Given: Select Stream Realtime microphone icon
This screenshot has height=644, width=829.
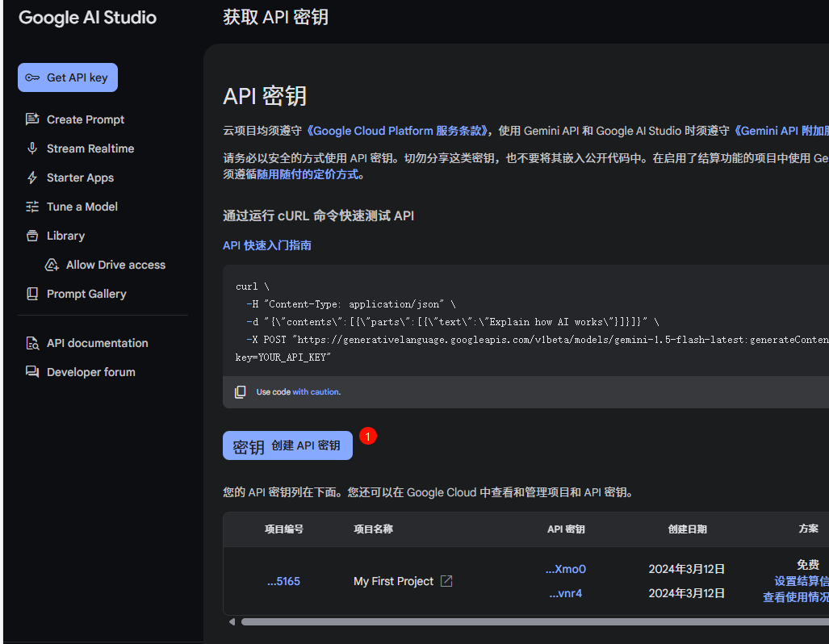Looking at the screenshot, I should click(x=32, y=148).
